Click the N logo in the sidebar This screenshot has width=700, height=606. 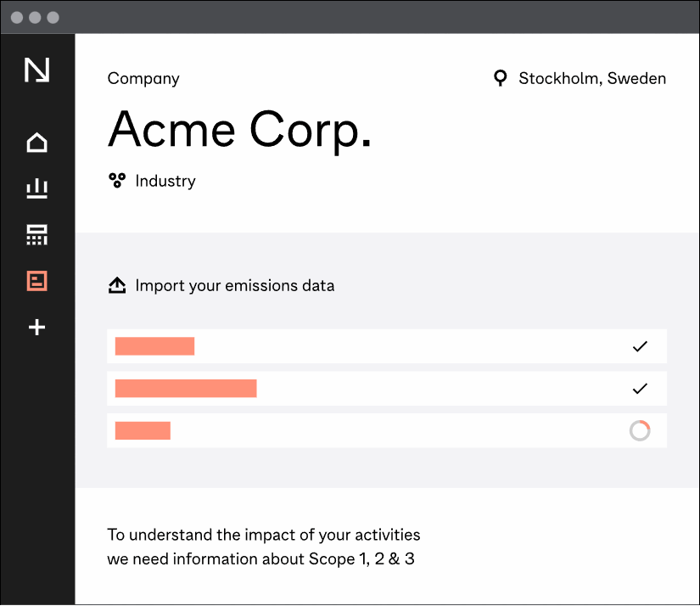[x=36, y=70]
